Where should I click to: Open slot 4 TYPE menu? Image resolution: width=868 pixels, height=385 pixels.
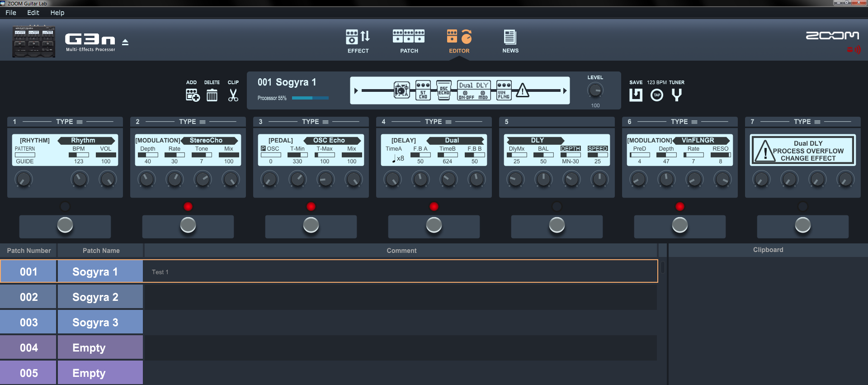coord(438,122)
